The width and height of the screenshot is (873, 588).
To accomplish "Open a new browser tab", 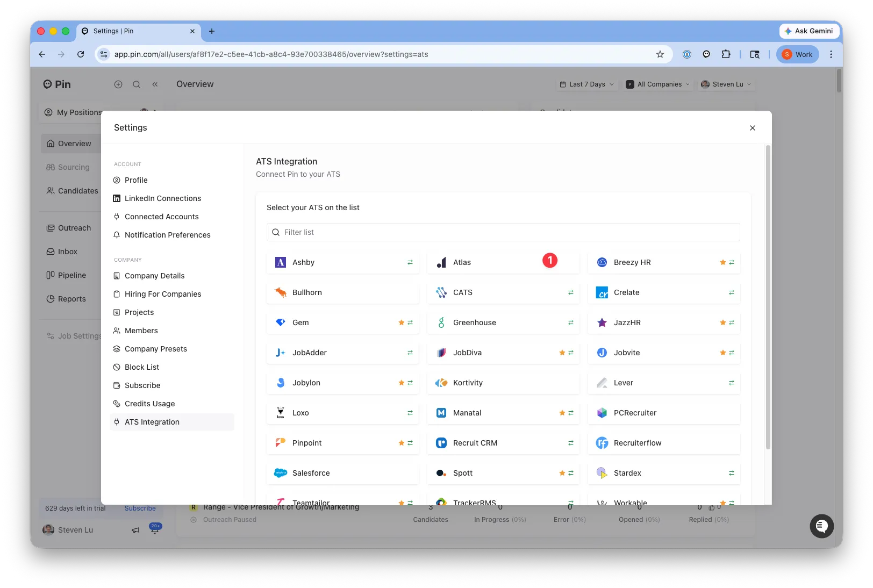I will point(212,31).
